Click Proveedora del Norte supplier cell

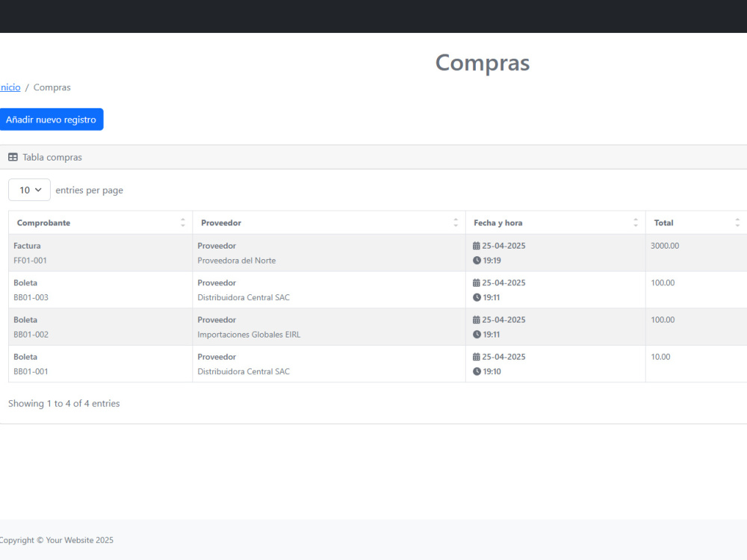coord(237,261)
